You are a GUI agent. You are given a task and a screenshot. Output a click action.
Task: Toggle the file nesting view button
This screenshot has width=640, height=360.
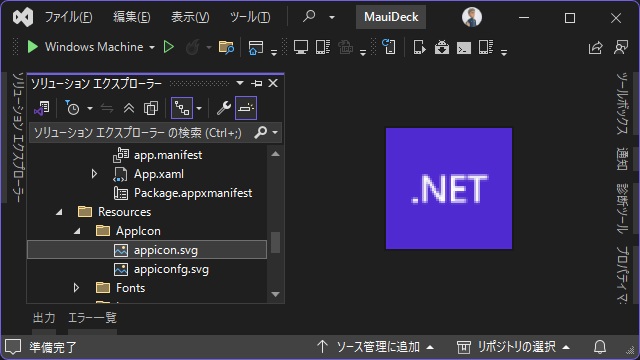(182, 108)
